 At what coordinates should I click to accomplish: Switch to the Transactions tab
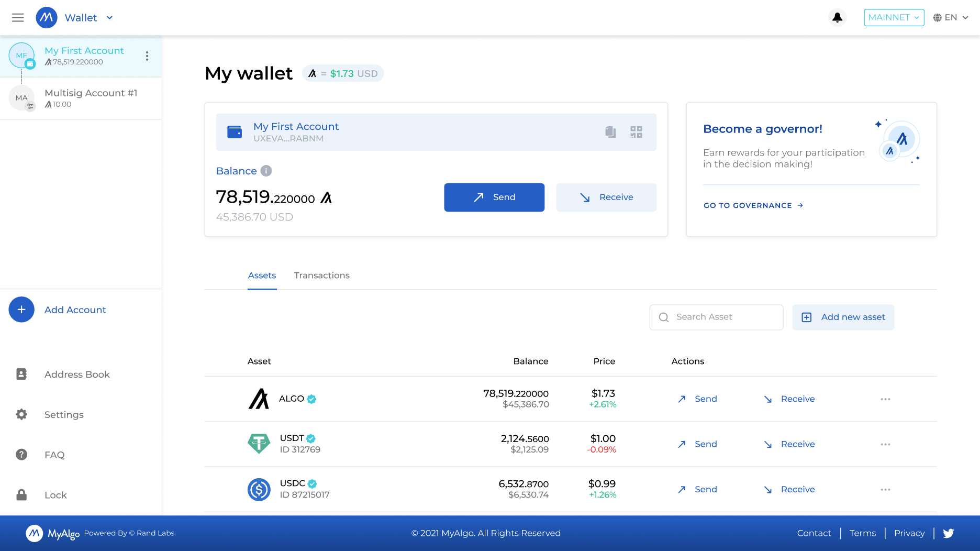pyautogui.click(x=322, y=275)
